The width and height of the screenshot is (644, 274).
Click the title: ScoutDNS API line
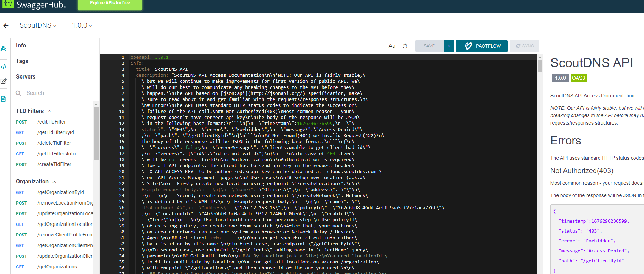pos(162,69)
